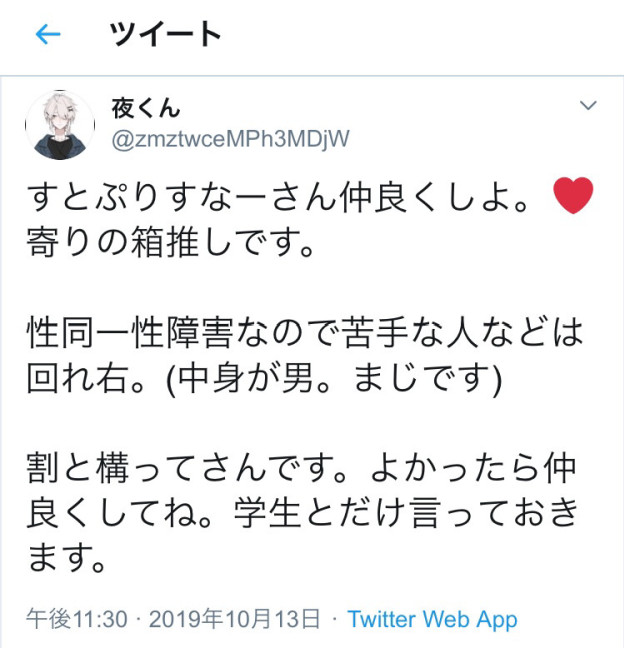This screenshot has width=624, height=648.
Task: Open 夜くん's profile avatar
Action: point(60,125)
